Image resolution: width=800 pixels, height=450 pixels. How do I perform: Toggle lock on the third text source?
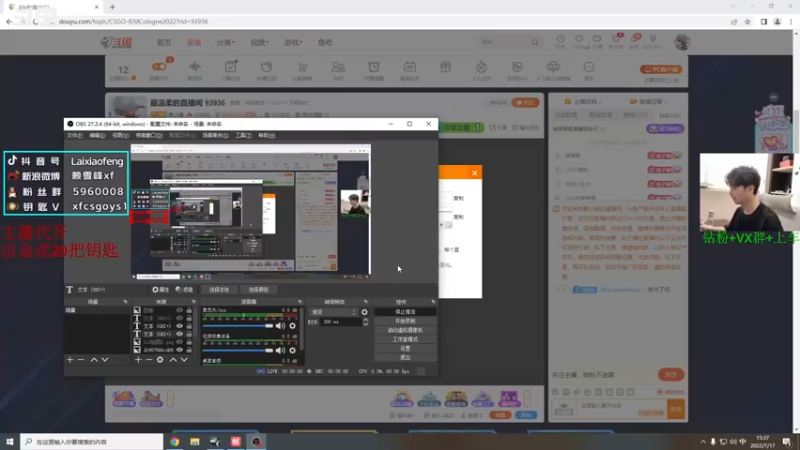[189, 326]
